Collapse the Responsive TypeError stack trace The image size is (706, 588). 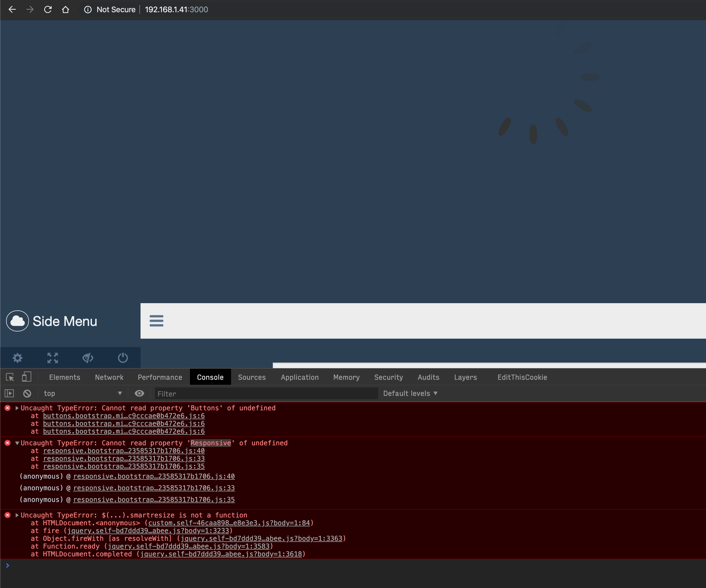pyautogui.click(x=17, y=443)
